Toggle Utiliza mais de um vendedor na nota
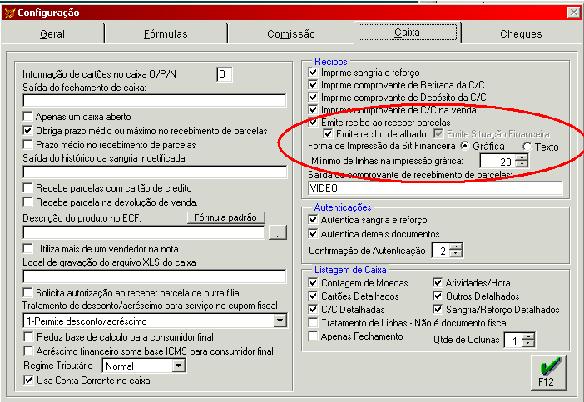 tap(28, 248)
